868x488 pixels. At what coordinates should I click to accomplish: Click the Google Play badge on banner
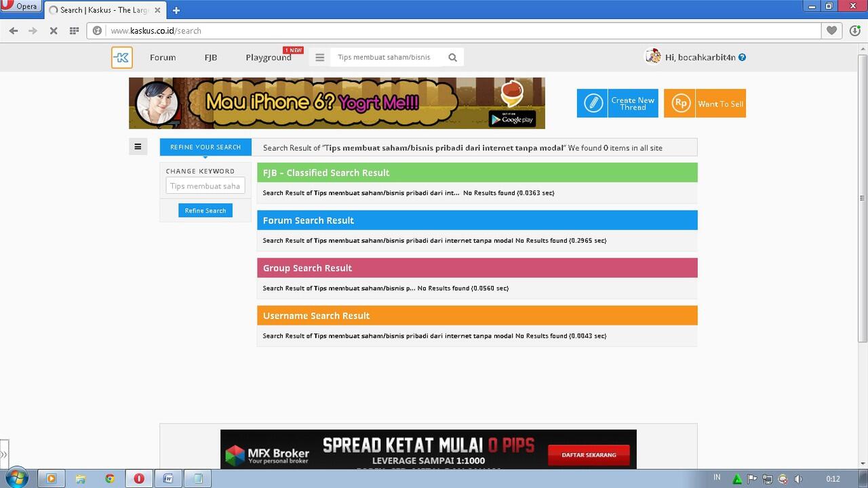click(513, 119)
